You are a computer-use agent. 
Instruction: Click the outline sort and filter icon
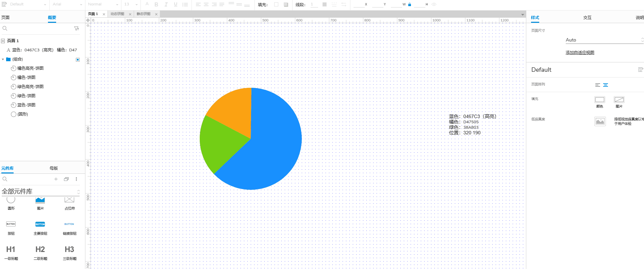click(x=77, y=29)
